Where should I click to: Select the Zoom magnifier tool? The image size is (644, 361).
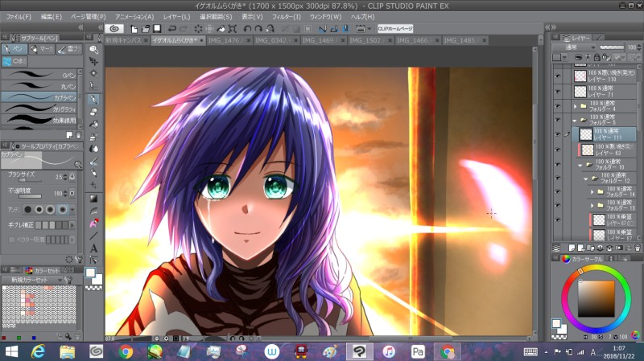point(93,50)
